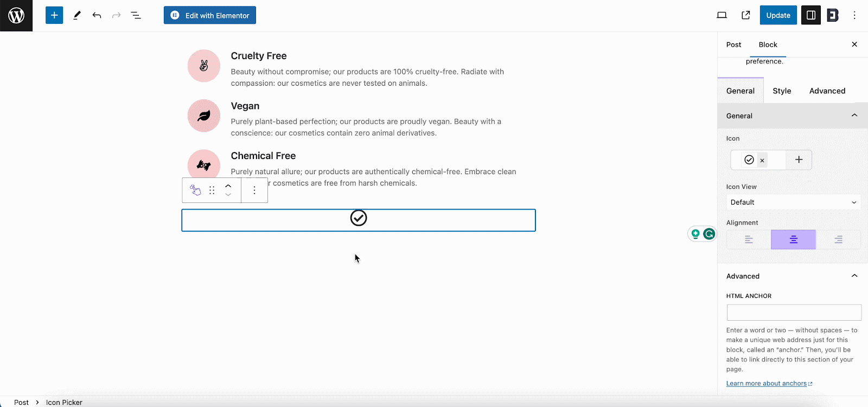Click Post in the breadcrumb

[x=21, y=402]
